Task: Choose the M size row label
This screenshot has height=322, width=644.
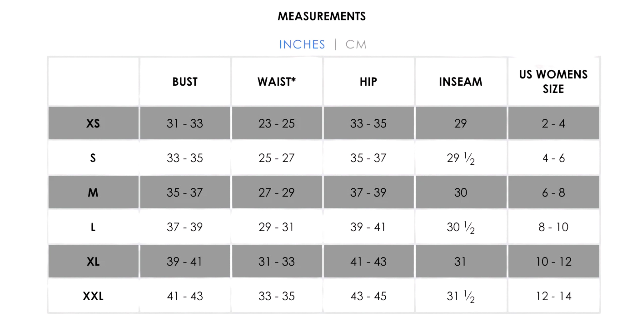Action: pyautogui.click(x=93, y=193)
